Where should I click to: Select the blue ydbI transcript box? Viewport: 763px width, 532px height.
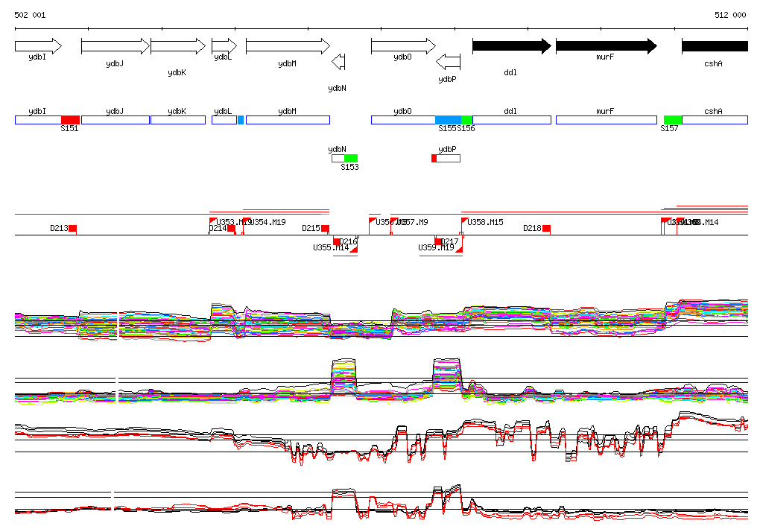click(x=38, y=120)
